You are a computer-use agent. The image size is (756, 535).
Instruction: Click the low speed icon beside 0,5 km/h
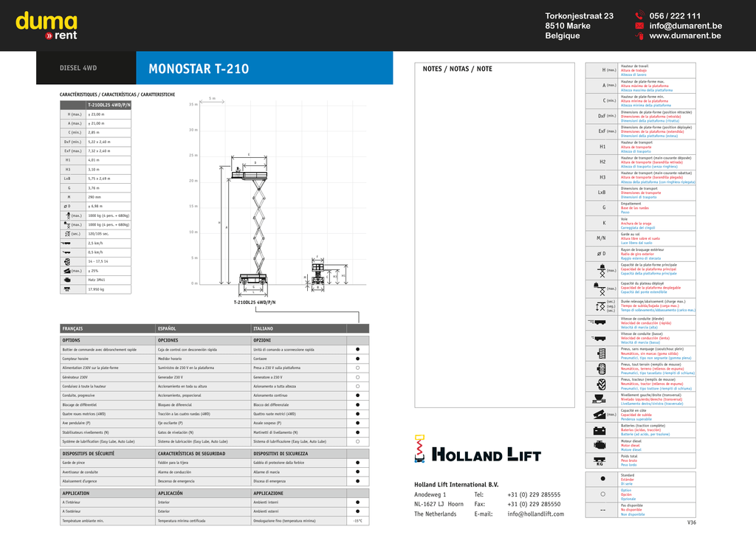[66, 252]
